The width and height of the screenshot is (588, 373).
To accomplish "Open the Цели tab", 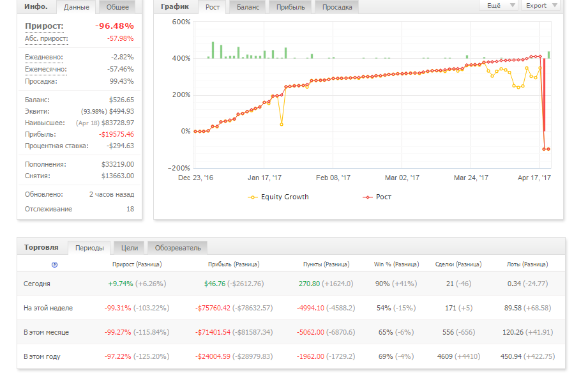I will [x=130, y=248].
